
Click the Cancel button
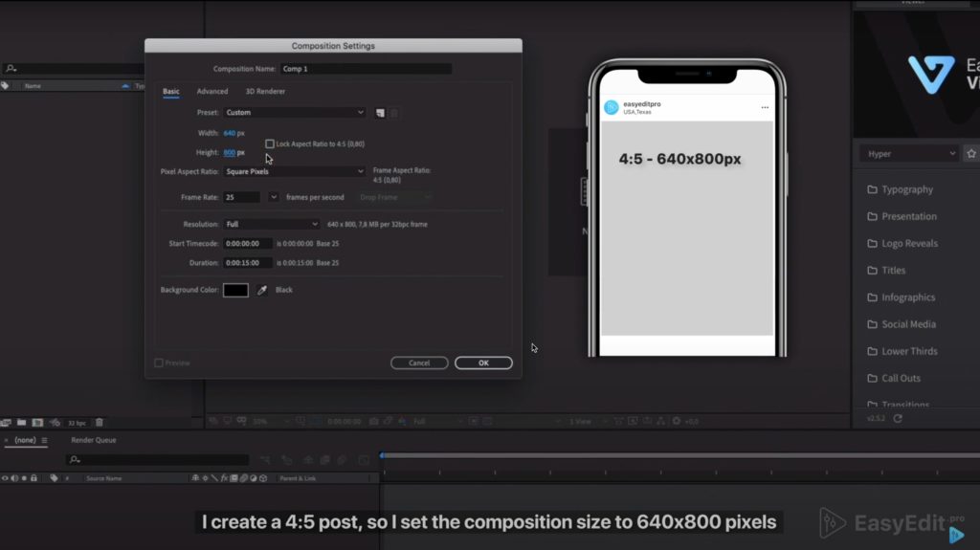coord(419,363)
